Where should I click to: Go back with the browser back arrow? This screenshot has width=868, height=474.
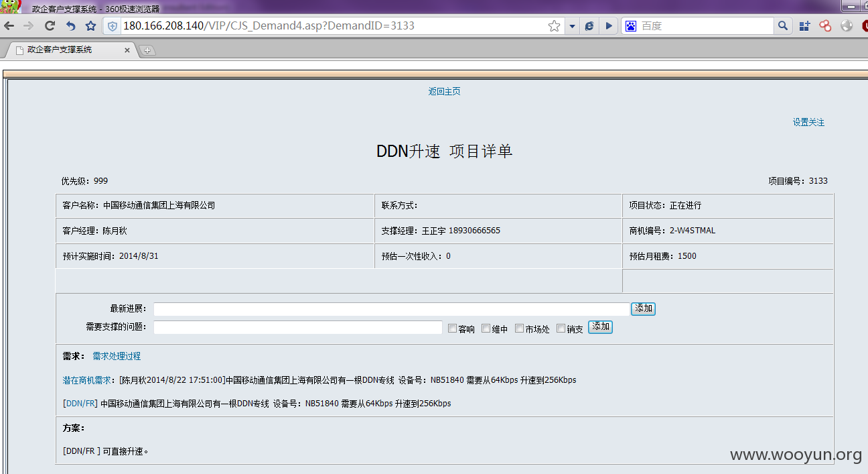tap(9, 26)
